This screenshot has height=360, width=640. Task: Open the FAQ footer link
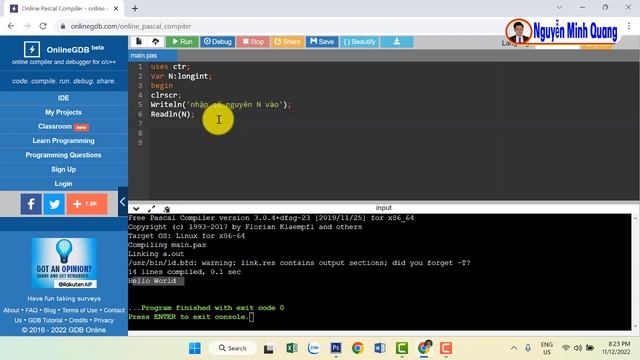coord(31,310)
